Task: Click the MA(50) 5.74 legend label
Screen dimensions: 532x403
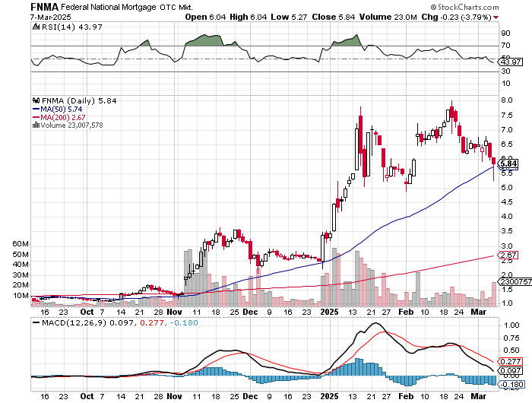Action: pyautogui.click(x=62, y=109)
